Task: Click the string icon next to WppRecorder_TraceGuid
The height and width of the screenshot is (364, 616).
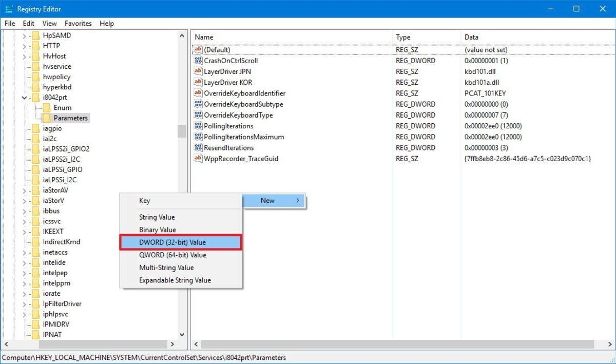Action: [x=198, y=159]
